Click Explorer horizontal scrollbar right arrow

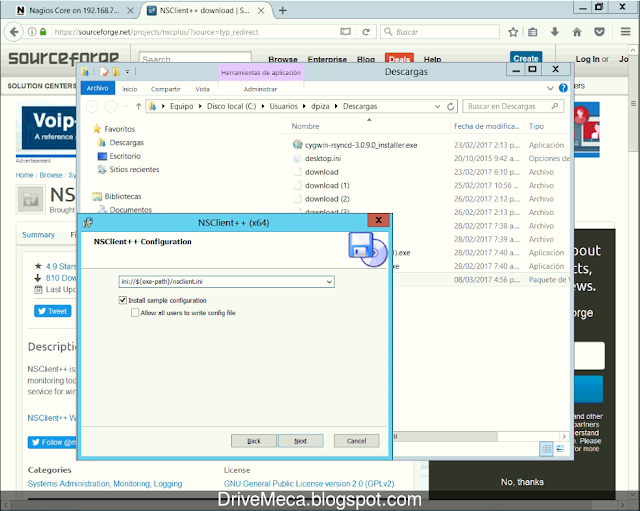coord(564,436)
